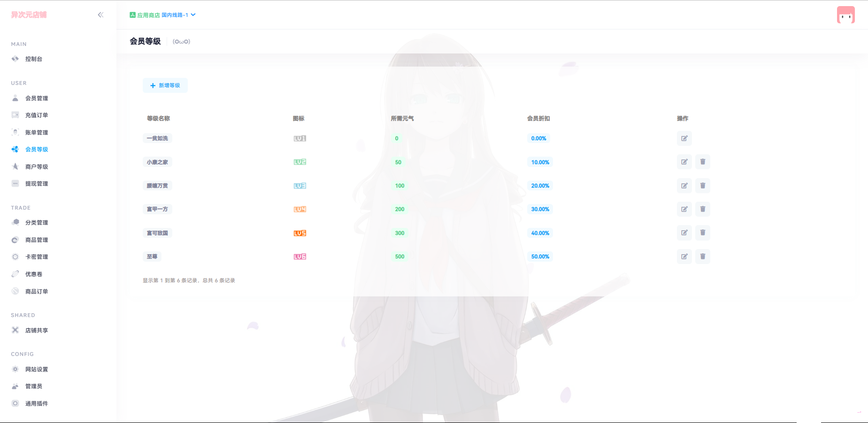Open 卡密管理 in sidebar
Viewport: 868px width, 423px height.
pos(37,257)
